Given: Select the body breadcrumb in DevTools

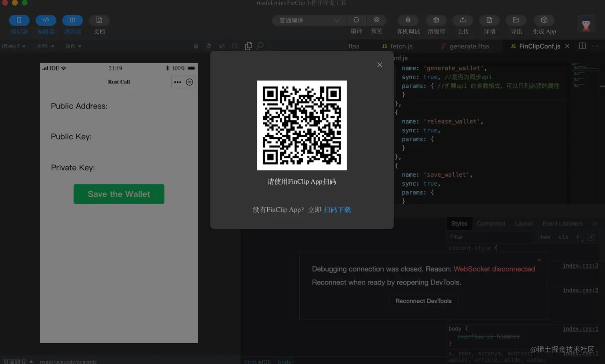Looking at the screenshot, I should coord(284,362).
